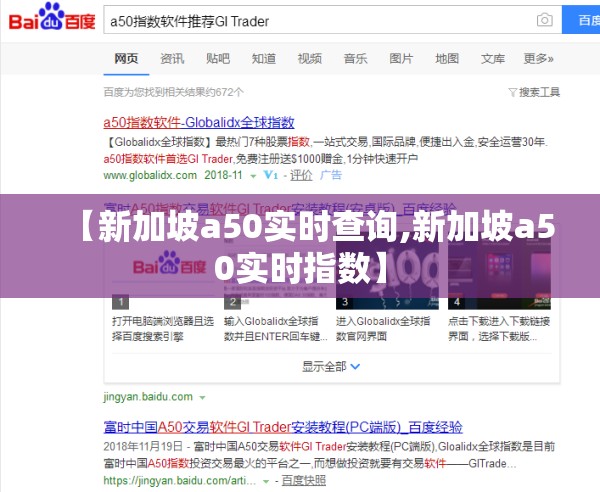Go to the 文库 tab
This screenshot has height=492, width=600.
click(493, 59)
